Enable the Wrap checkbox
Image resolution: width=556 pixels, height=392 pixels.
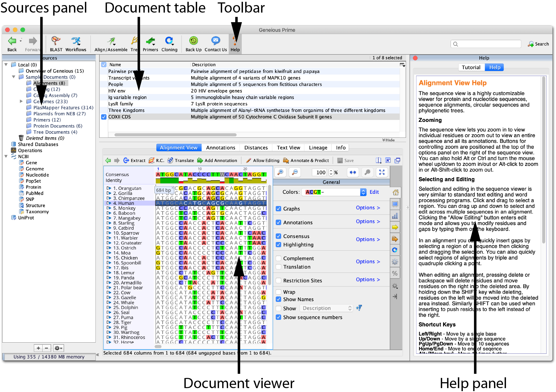279,292
